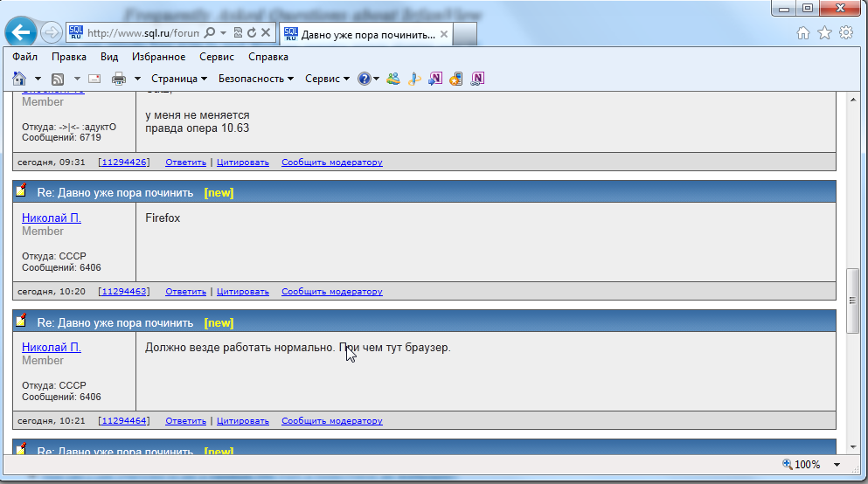Open the Tools gear icon
The width and height of the screenshot is (868, 484).
coord(845,33)
